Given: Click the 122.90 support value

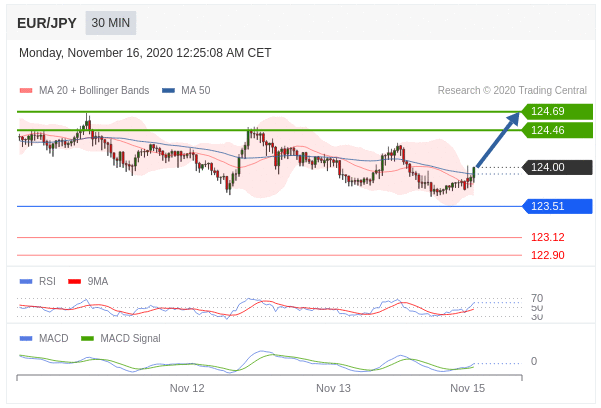Looking at the screenshot, I should point(548,255).
